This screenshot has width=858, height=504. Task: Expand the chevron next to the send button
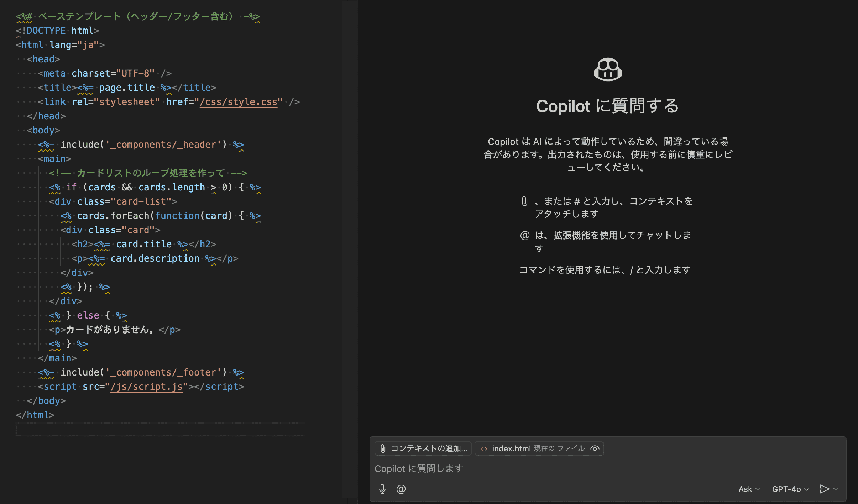click(x=836, y=489)
